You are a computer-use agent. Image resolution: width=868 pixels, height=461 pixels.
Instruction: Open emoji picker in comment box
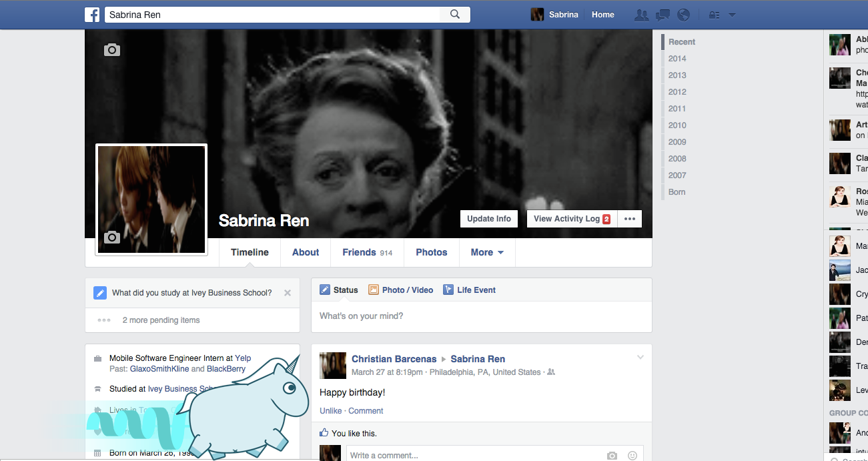click(632, 456)
